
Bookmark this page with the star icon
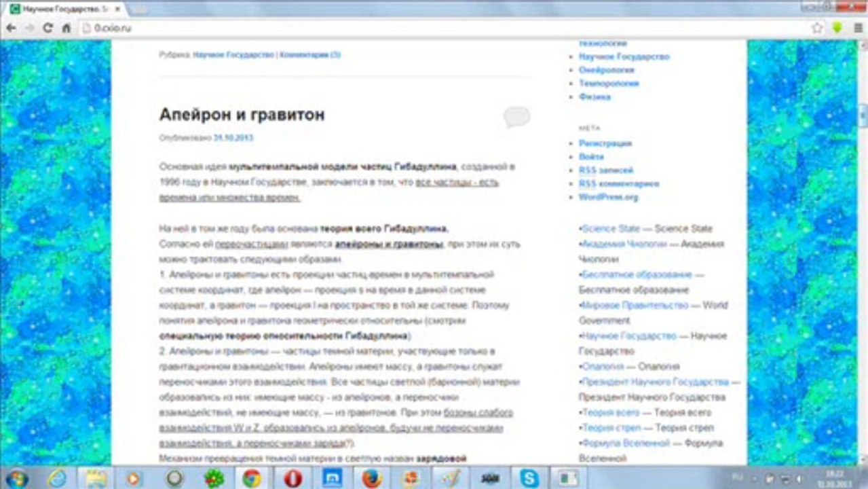[x=817, y=28]
